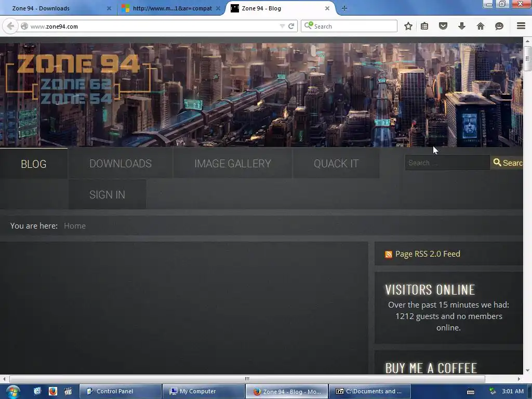Click the network tray icon
The image size is (532, 399).
[x=493, y=391]
